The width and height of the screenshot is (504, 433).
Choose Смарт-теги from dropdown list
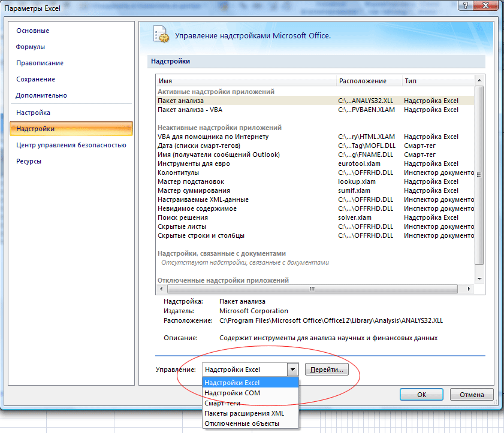point(251,403)
